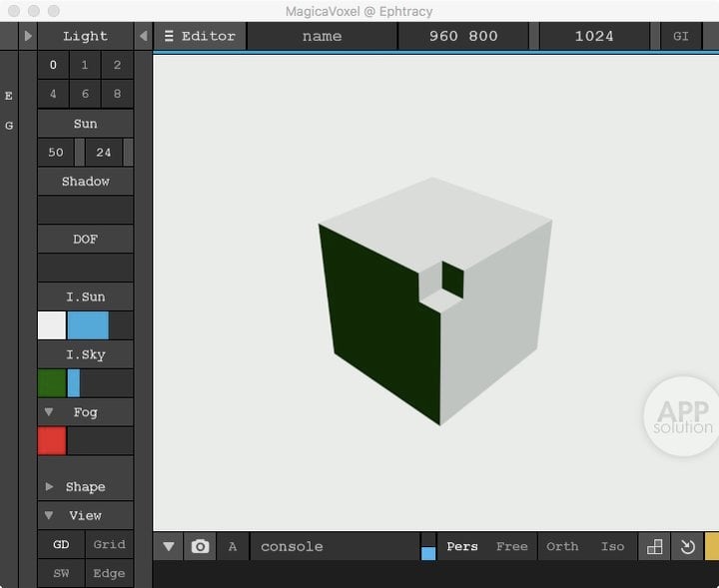Toggle the GI option
The image size is (719, 588).
(681, 36)
